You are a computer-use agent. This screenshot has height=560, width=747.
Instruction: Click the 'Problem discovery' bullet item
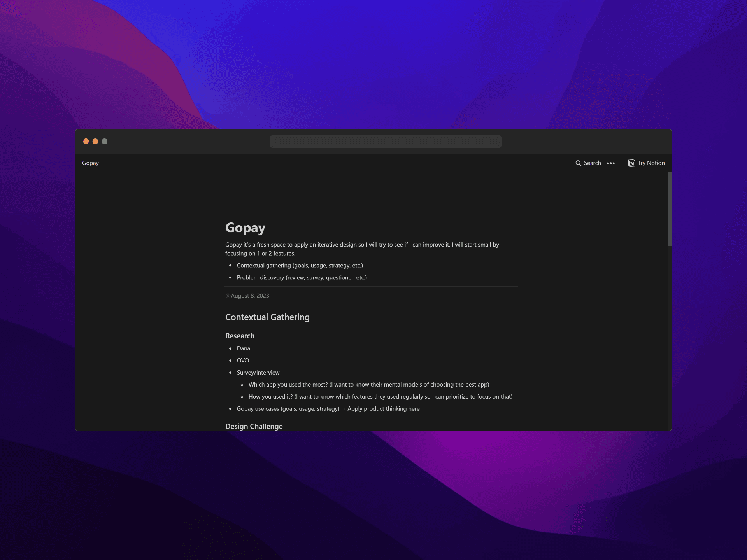(x=302, y=277)
